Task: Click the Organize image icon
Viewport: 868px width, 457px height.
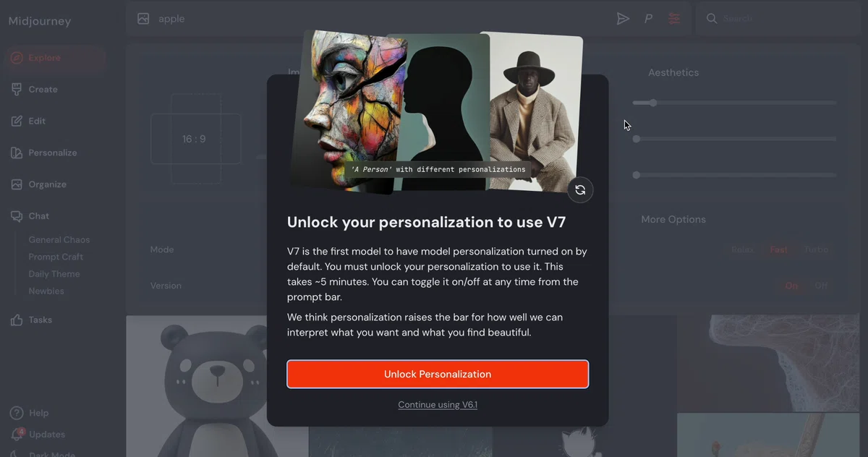Action: point(17,184)
